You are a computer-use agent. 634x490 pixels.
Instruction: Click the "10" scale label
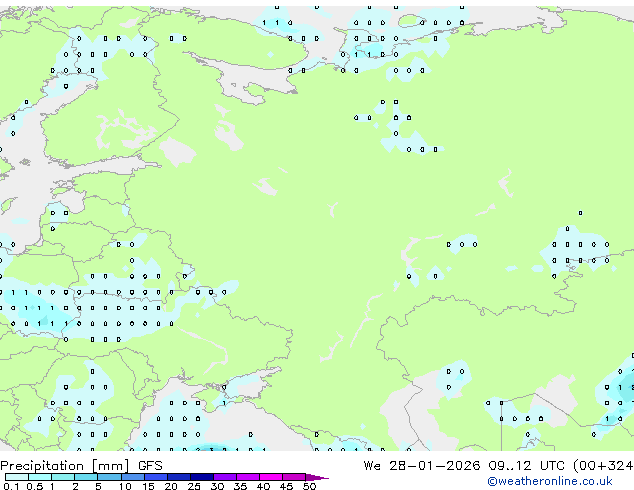[x=125, y=486]
